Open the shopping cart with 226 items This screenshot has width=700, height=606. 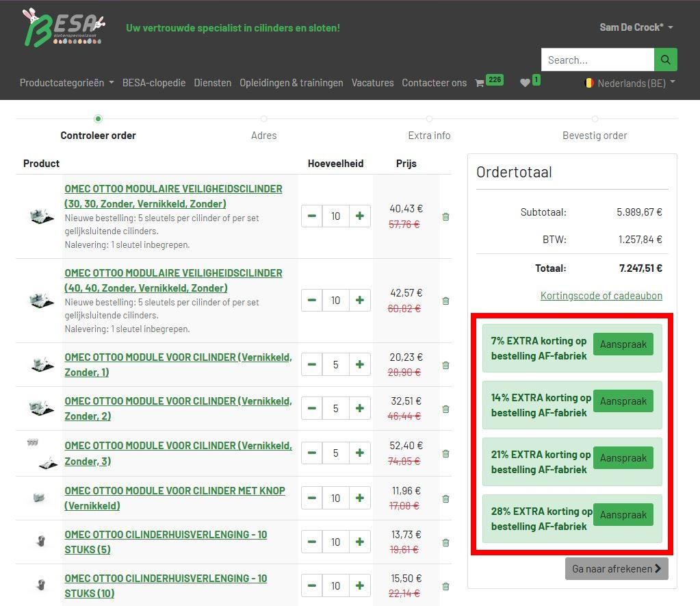click(489, 82)
